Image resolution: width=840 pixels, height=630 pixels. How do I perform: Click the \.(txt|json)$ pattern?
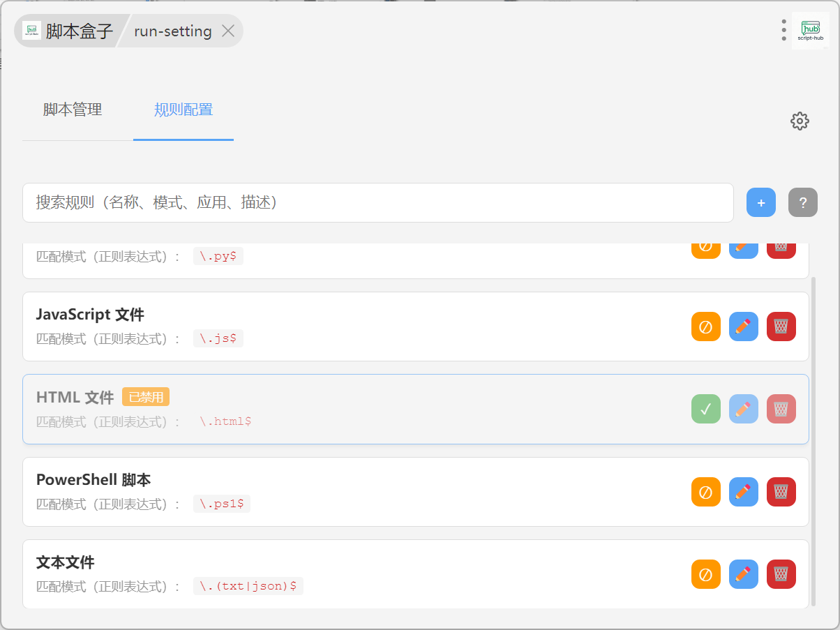(x=248, y=586)
